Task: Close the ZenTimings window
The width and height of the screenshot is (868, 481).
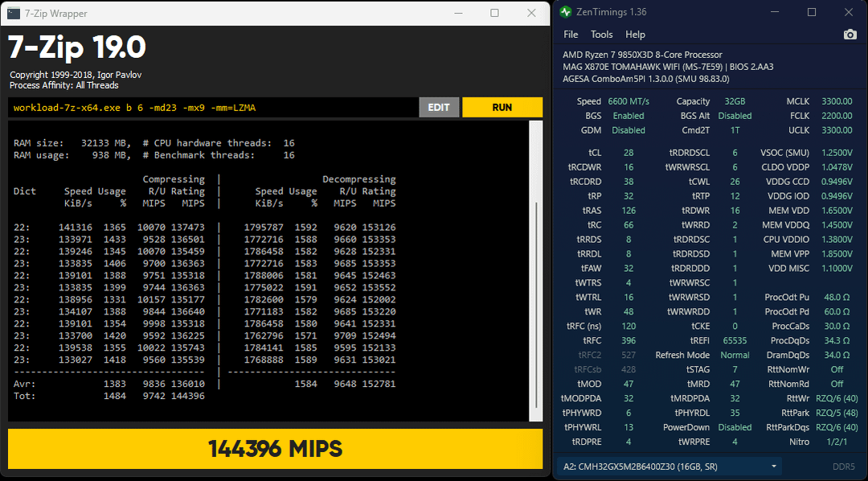Action: (x=849, y=13)
